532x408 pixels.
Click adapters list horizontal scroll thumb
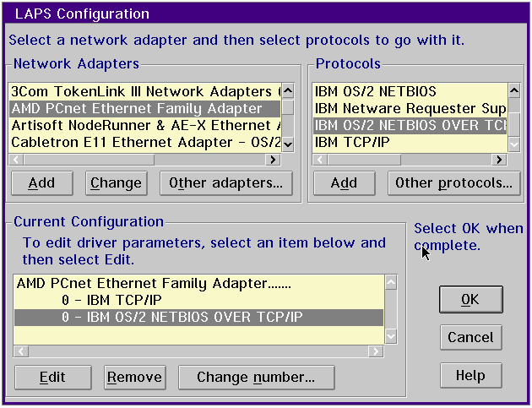[x=89, y=160]
